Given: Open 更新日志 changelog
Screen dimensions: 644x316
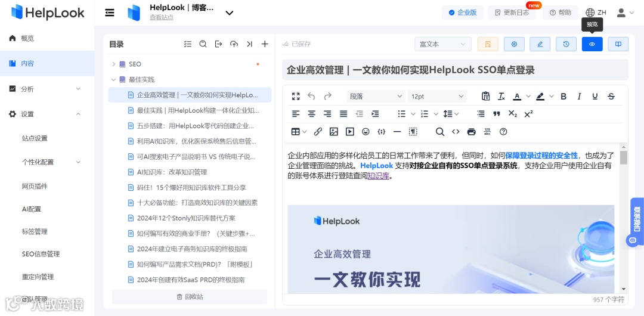Looking at the screenshot, I should pos(512,13).
